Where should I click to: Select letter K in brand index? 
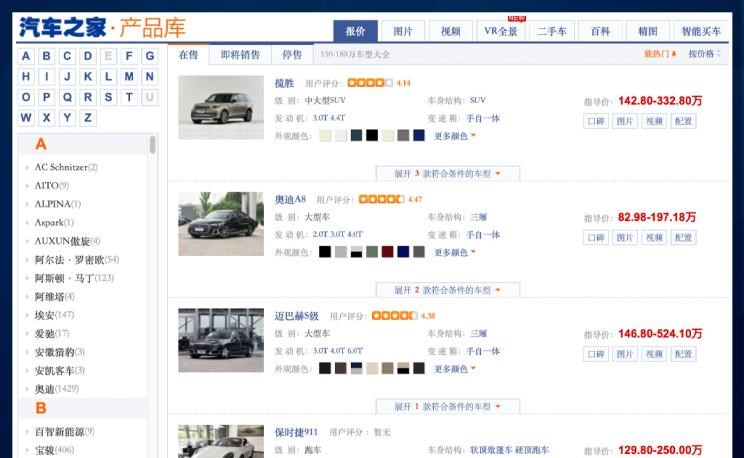click(x=88, y=76)
